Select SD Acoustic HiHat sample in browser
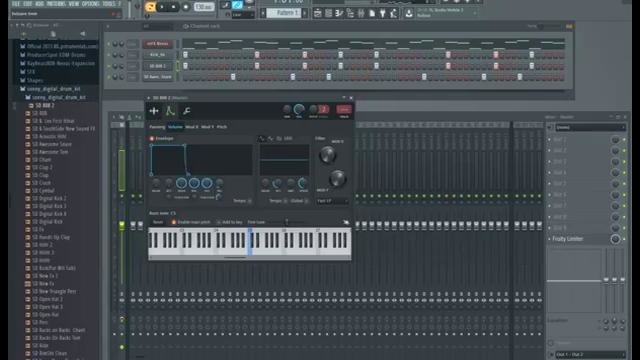The width and height of the screenshot is (640, 360). [x=49, y=136]
